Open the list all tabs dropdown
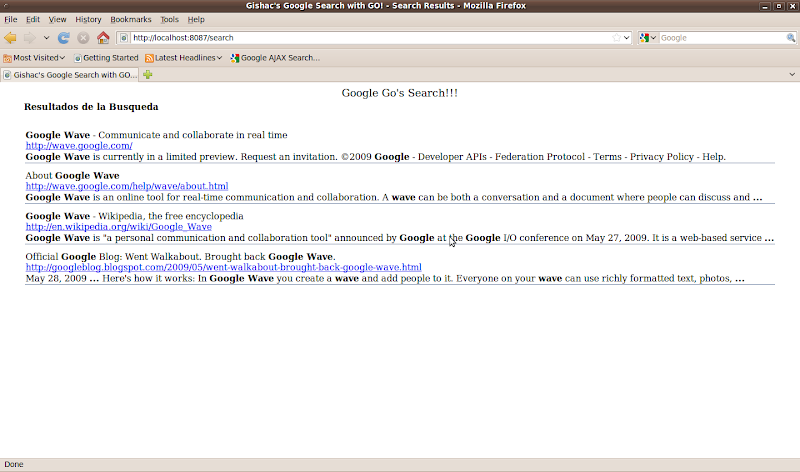This screenshot has width=800, height=472. pyautogui.click(x=792, y=74)
